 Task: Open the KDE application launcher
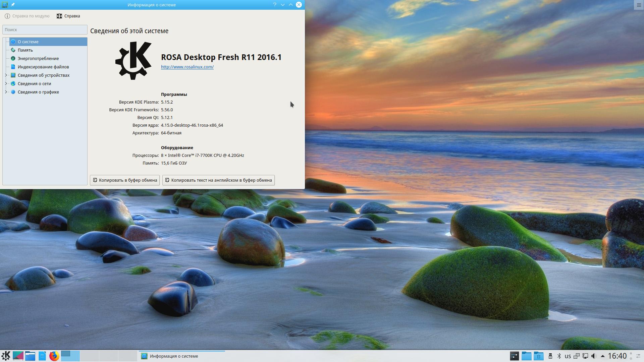(6, 356)
